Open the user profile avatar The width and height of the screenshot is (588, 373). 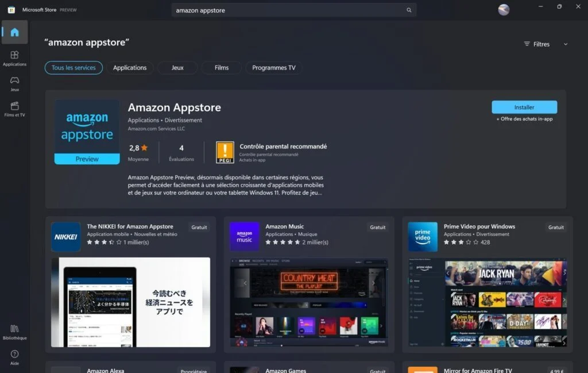point(504,10)
